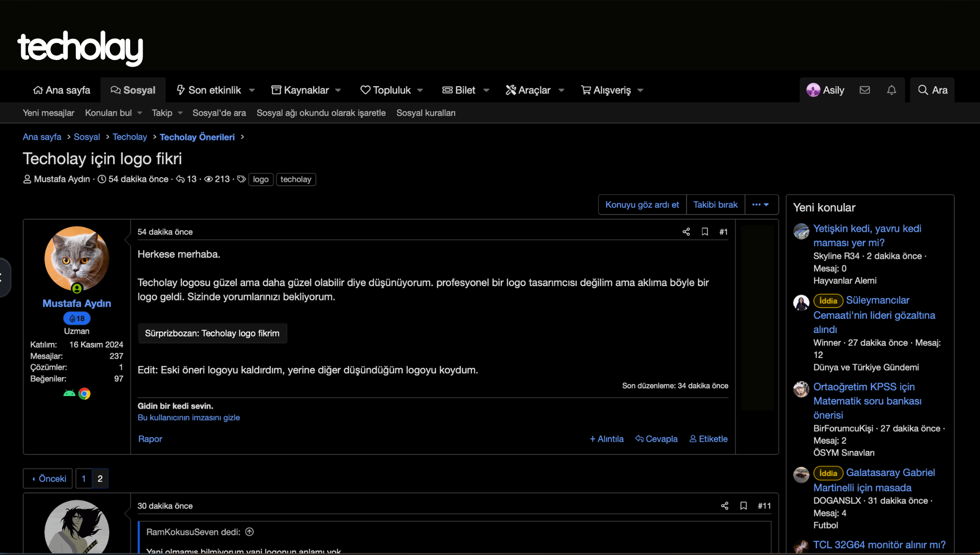
Task: Open Mustafa Aydın profile name link
Action: tap(77, 303)
